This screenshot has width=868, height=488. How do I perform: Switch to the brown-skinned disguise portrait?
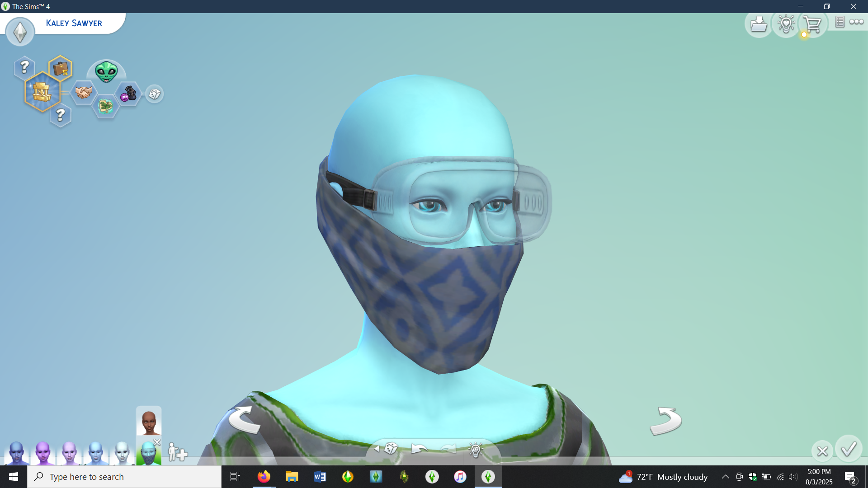pos(149,422)
